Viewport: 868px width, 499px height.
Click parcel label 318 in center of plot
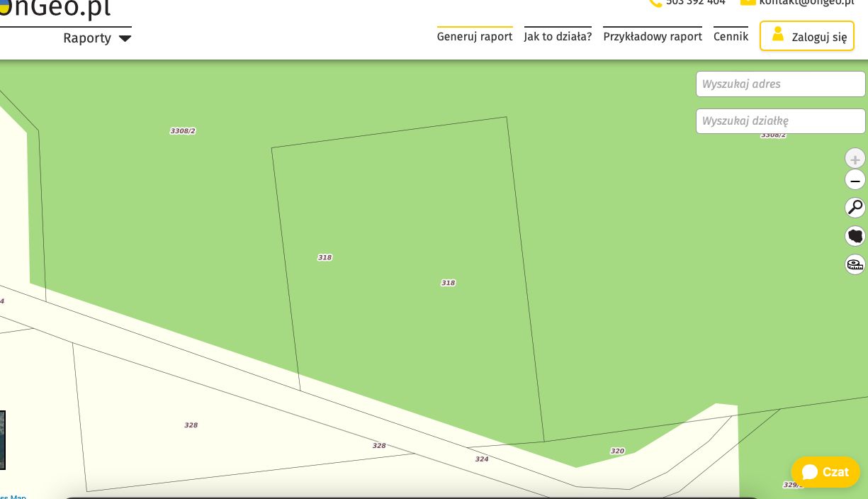[448, 283]
